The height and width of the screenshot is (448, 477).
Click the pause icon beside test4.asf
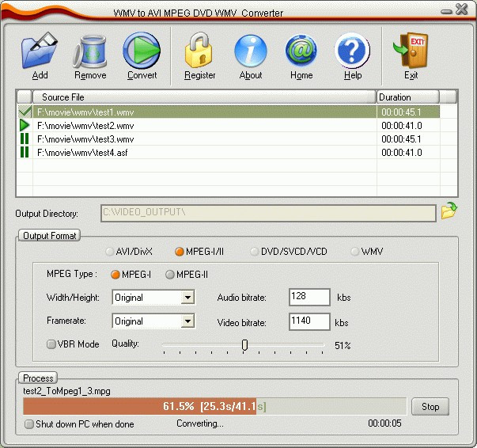(x=25, y=152)
